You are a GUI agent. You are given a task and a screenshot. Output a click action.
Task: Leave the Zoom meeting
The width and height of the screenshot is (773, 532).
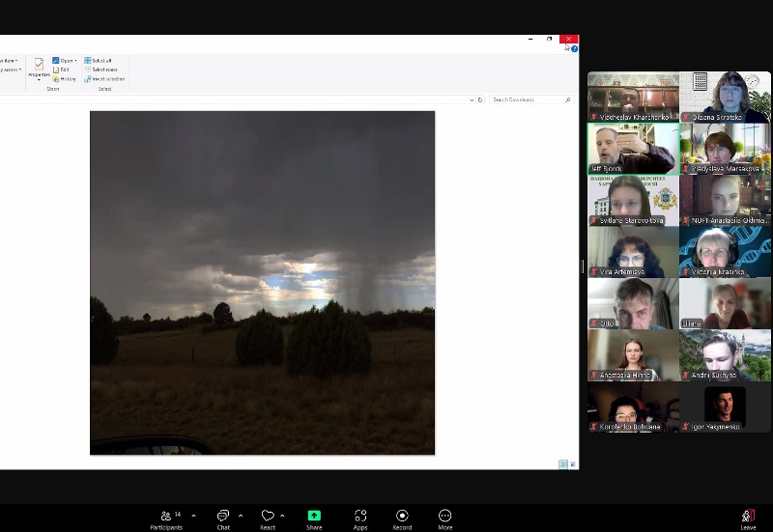coord(748,519)
